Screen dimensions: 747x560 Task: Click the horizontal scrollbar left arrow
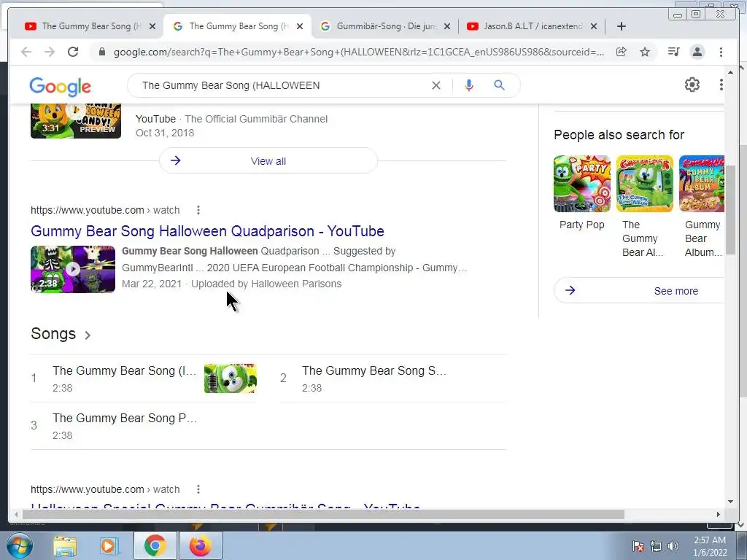(x=16, y=514)
